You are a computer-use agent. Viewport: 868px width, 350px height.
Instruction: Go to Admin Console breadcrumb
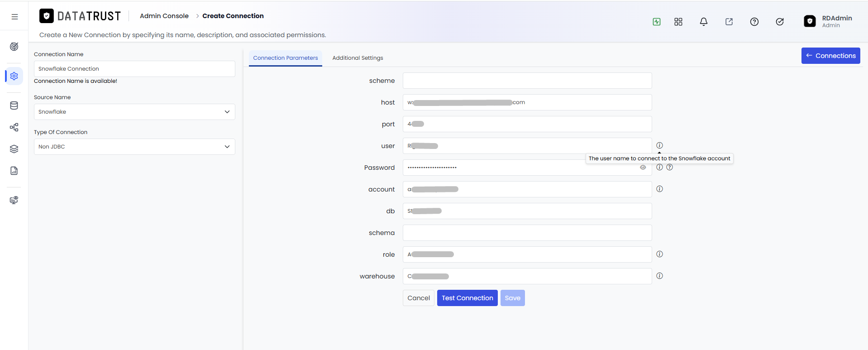click(164, 16)
